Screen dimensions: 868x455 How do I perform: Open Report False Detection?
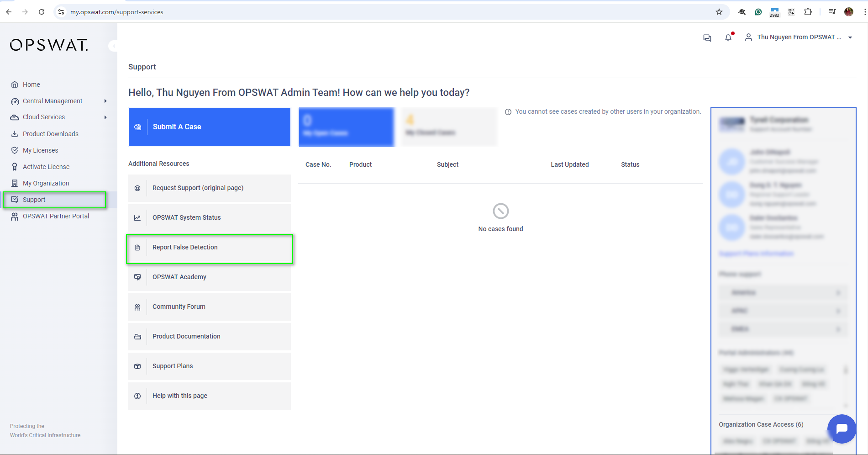click(210, 247)
